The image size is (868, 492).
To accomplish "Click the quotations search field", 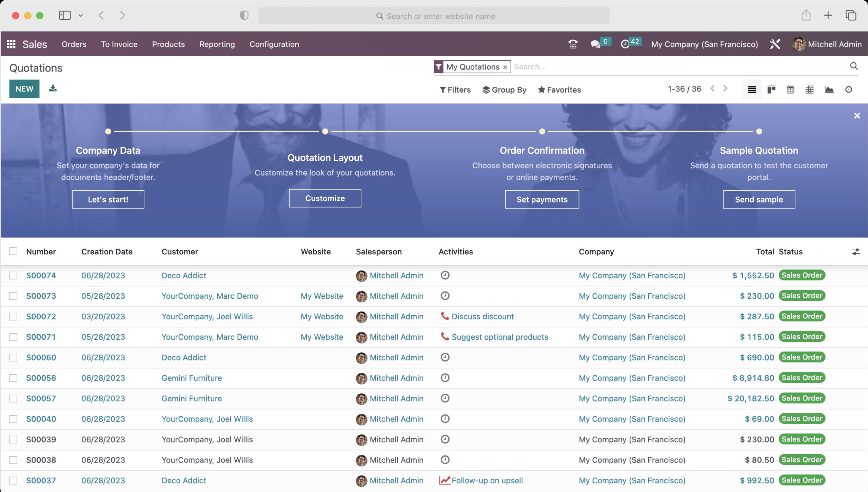I will click(678, 67).
